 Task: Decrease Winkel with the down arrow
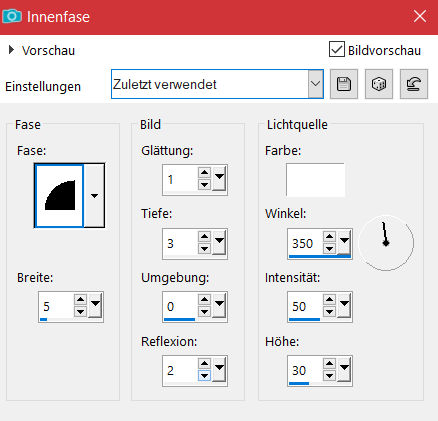coord(329,249)
